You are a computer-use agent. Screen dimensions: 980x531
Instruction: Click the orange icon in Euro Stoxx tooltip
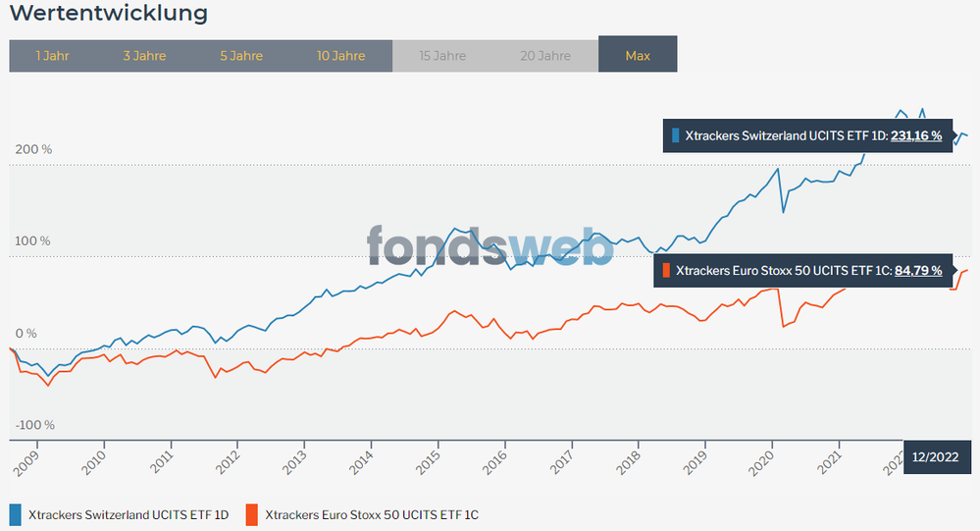[x=666, y=271]
